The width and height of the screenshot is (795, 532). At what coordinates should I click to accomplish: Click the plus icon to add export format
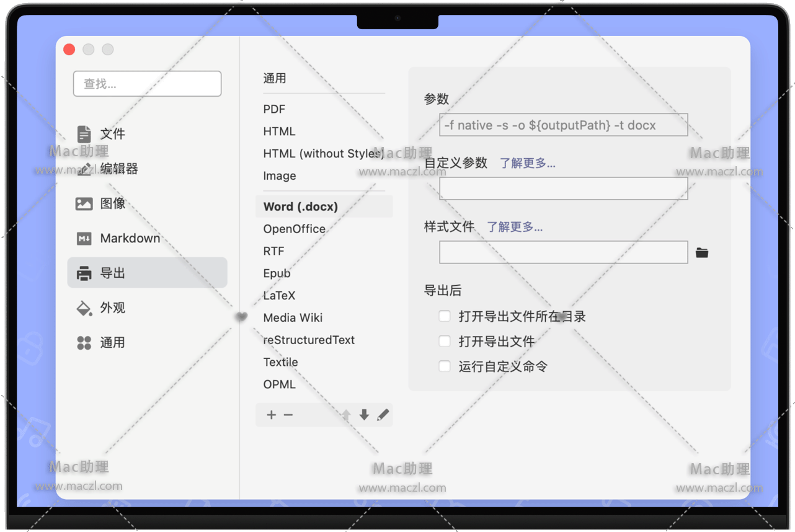pos(271,415)
